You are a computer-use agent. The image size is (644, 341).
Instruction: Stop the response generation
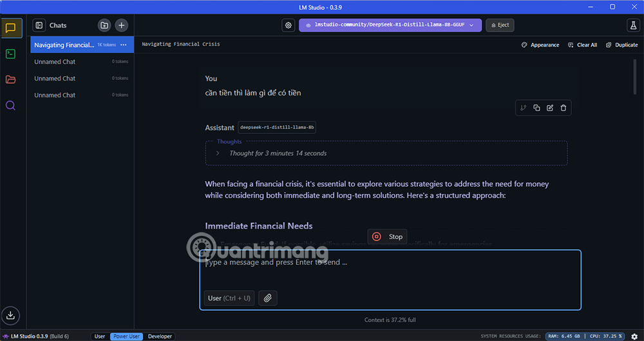coord(387,237)
